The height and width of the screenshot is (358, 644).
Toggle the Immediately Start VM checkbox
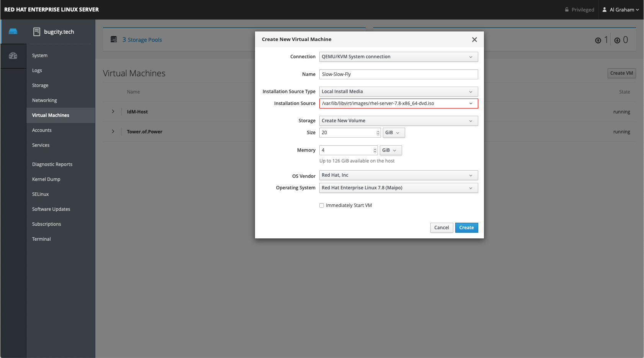pos(322,205)
